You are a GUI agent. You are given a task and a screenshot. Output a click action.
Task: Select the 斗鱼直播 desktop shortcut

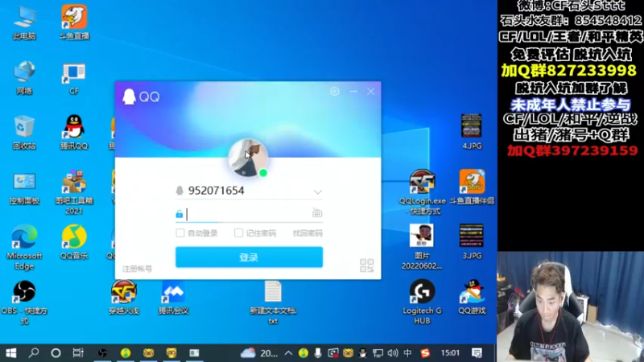[74, 23]
